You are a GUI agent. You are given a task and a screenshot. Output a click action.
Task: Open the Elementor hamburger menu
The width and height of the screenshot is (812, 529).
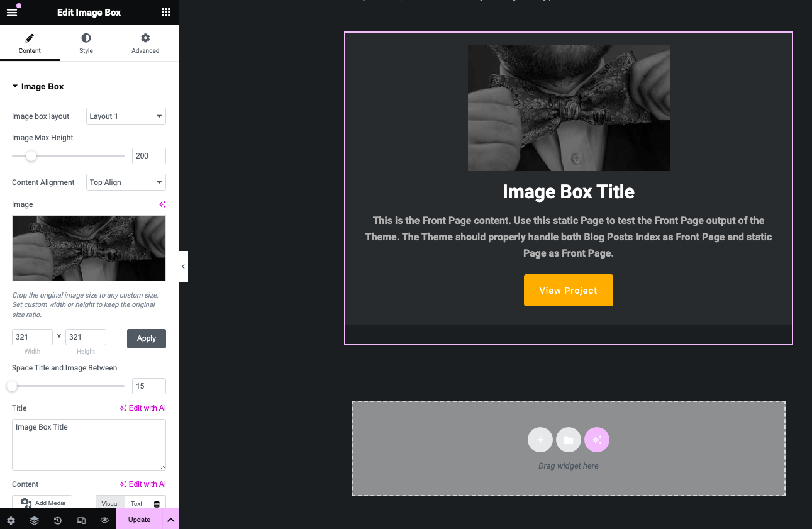[12, 12]
